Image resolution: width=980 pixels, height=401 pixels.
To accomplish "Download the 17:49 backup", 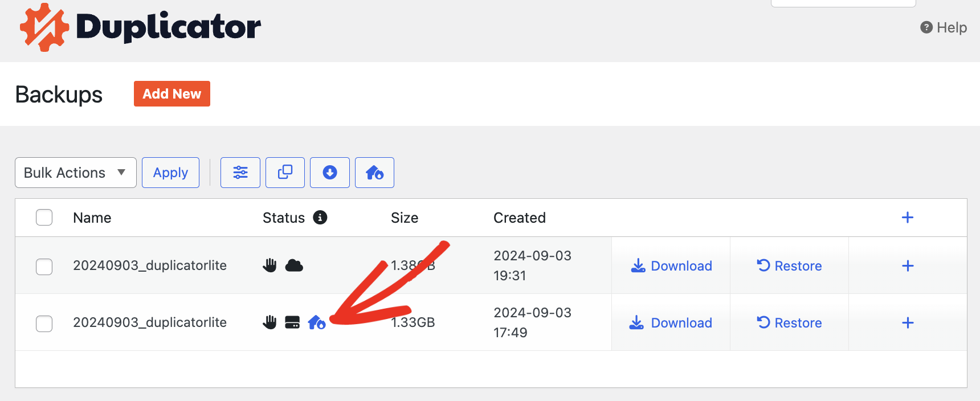I will click(671, 323).
